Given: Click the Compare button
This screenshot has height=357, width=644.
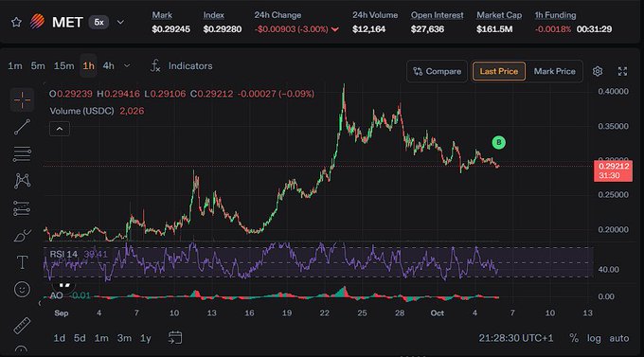Looking at the screenshot, I should (x=437, y=71).
